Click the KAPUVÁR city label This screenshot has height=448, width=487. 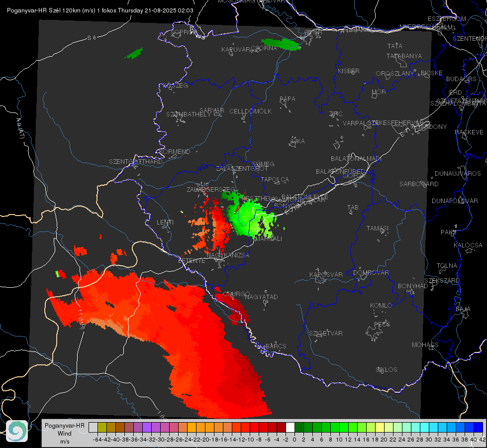click(236, 50)
